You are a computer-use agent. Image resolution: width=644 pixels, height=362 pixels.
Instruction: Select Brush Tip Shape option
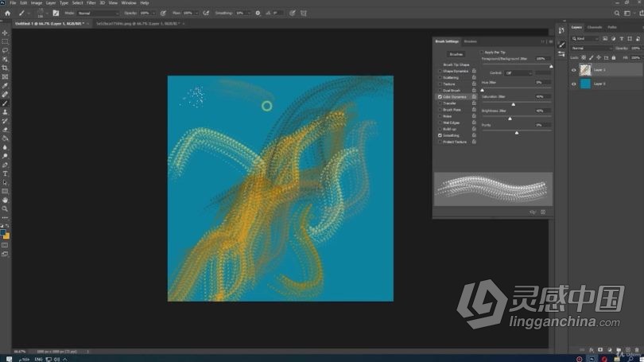point(456,64)
